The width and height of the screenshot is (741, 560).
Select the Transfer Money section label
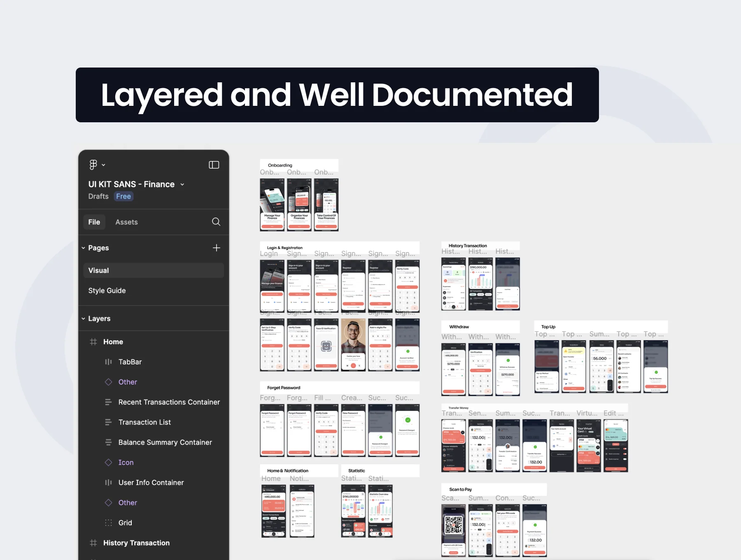click(x=459, y=408)
